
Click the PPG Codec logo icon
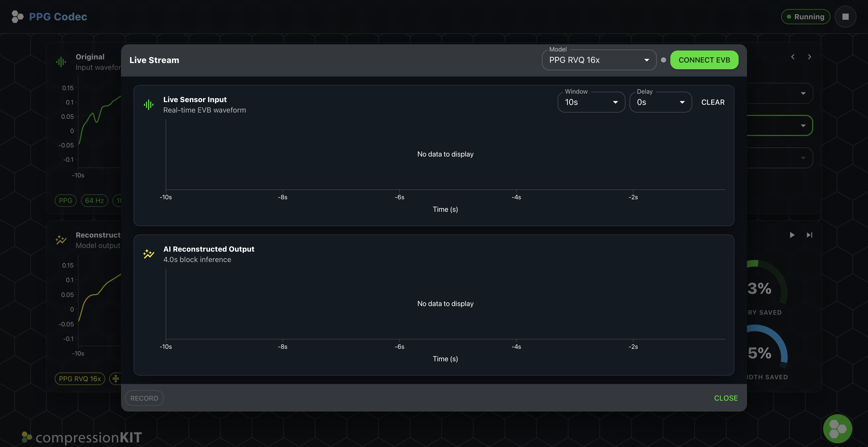click(x=17, y=16)
